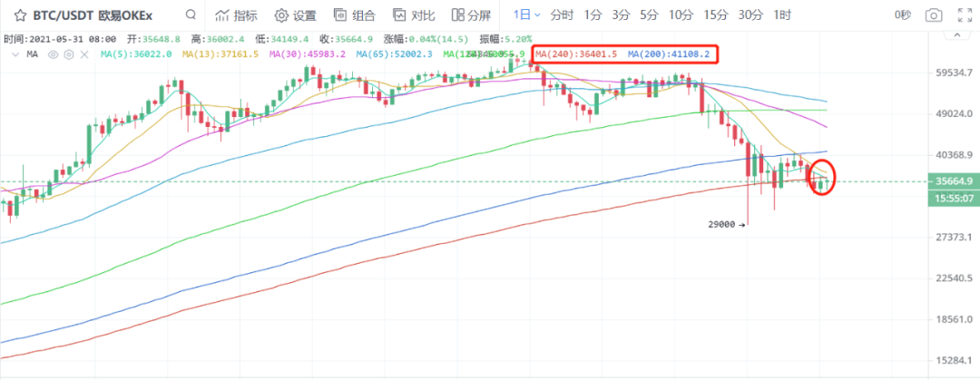The height and width of the screenshot is (380, 980).
Task: Click the MA(13):37161.5 legend value
Action: pyautogui.click(x=220, y=55)
